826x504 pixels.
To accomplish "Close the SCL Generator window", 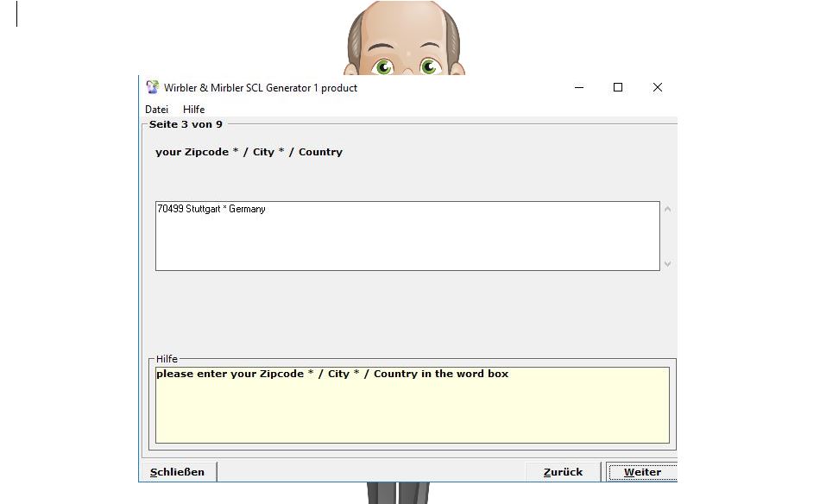I will click(657, 87).
